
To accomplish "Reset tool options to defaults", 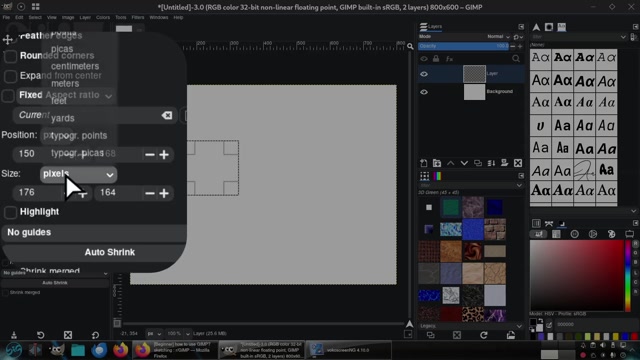I will pyautogui.click(x=95, y=335).
